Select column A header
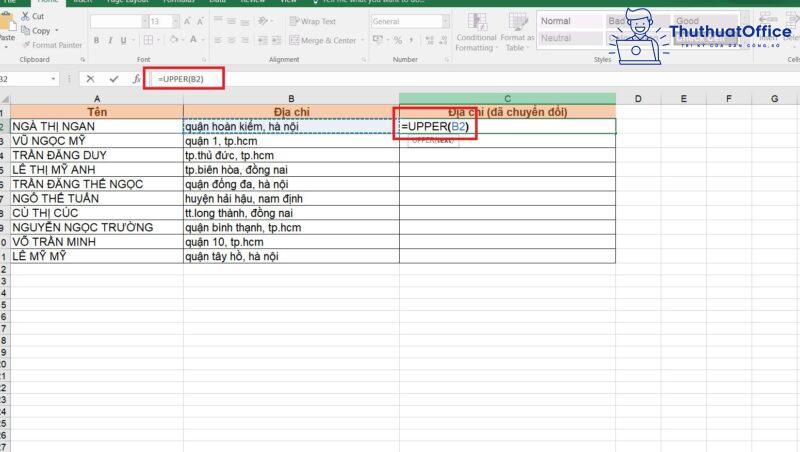Screen dimensions: 800x452 pos(97,98)
